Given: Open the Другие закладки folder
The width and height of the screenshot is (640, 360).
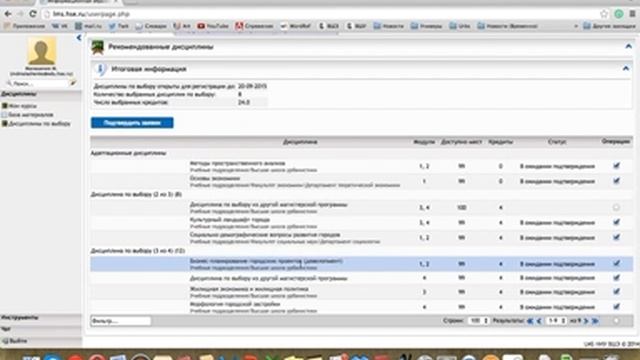Looking at the screenshot, I should [609, 26].
